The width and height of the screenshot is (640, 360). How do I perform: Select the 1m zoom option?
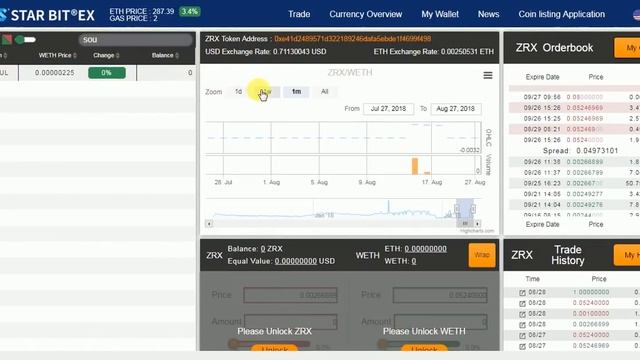296,91
